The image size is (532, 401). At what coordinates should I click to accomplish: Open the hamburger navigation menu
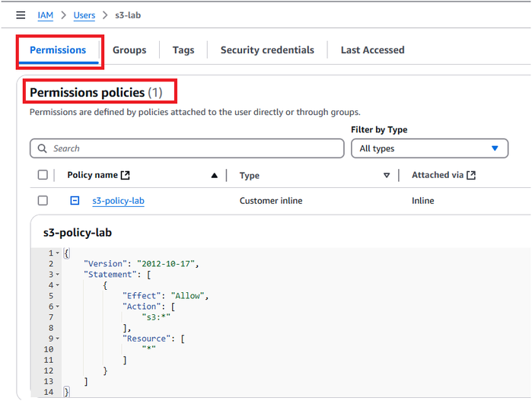click(21, 15)
